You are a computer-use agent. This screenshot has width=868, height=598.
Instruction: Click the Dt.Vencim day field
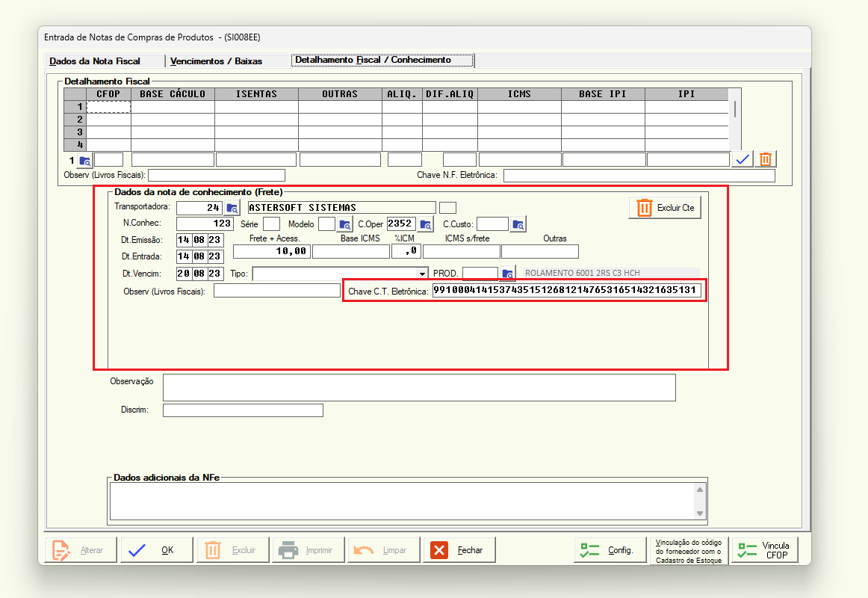(x=184, y=274)
